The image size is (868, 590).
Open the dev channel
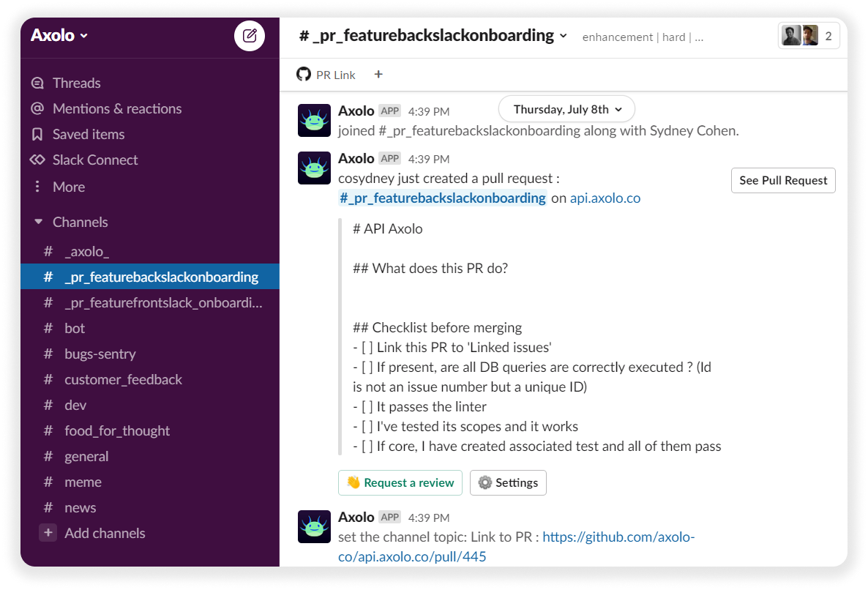point(149,405)
